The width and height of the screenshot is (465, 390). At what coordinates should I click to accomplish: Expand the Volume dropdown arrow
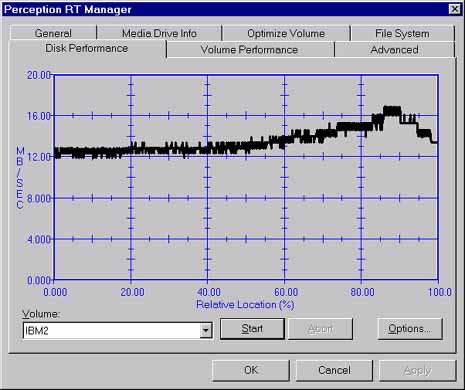pyautogui.click(x=206, y=331)
